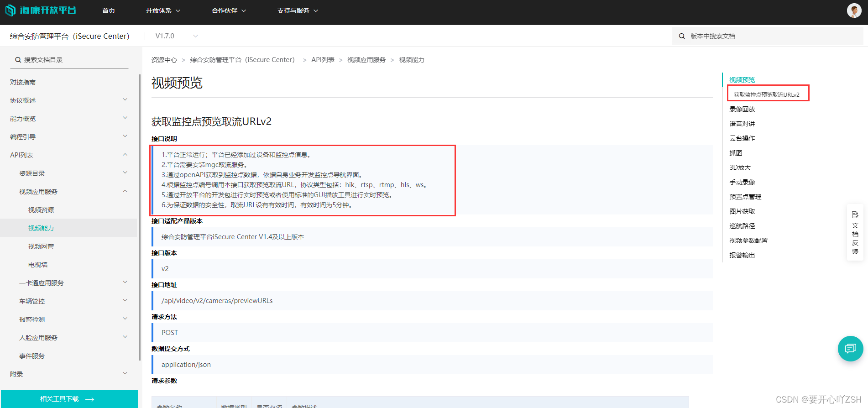This screenshot has height=408, width=868.
Task: Click the application/json text
Action: 186,365
